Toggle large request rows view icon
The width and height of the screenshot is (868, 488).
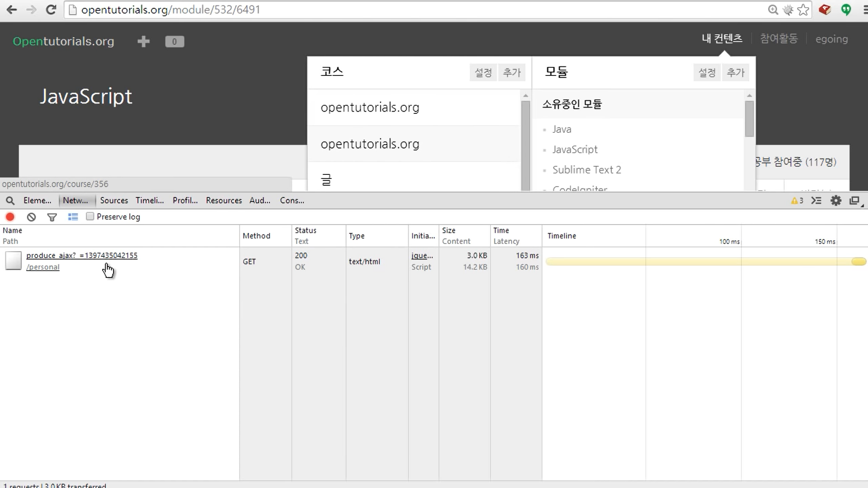(x=73, y=217)
